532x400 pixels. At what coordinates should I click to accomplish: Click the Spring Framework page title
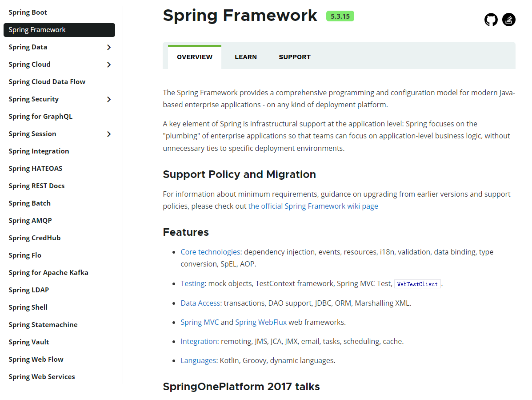[x=240, y=16]
